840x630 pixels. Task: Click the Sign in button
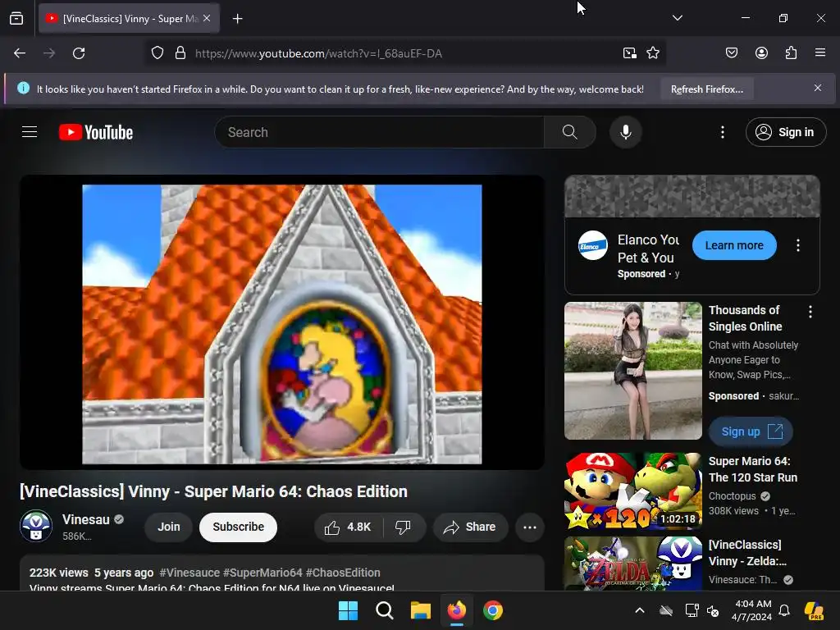[x=785, y=132]
